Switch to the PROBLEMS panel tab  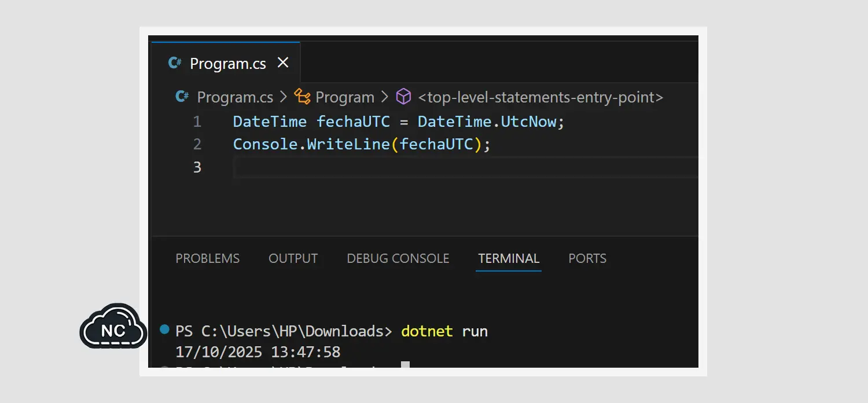coord(207,258)
